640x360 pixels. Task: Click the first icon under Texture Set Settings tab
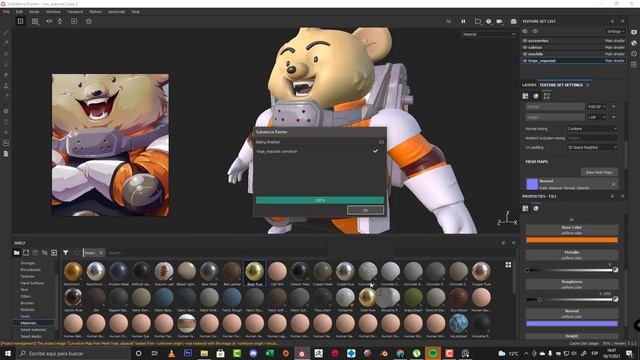[525, 96]
